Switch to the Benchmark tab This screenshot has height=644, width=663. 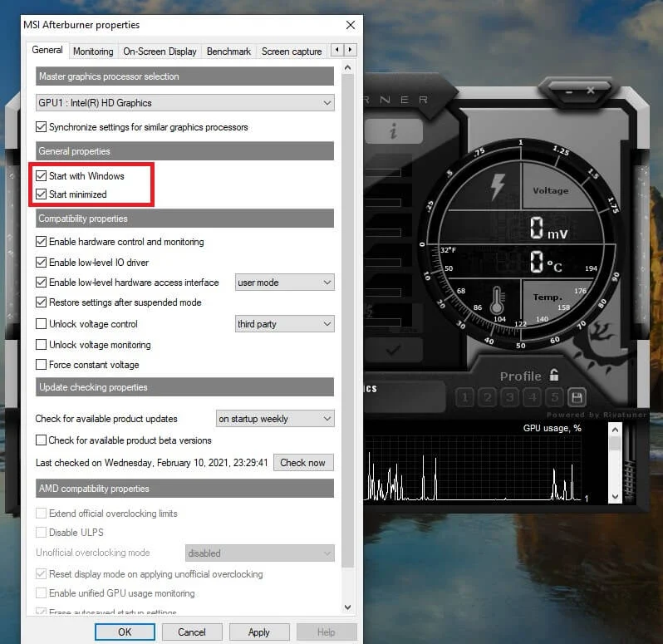pyautogui.click(x=228, y=52)
